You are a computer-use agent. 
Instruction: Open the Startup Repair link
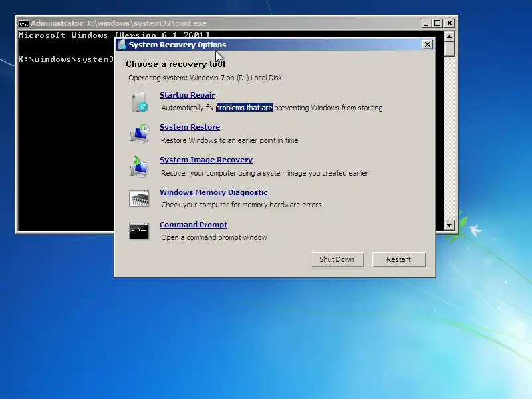pyautogui.click(x=187, y=95)
